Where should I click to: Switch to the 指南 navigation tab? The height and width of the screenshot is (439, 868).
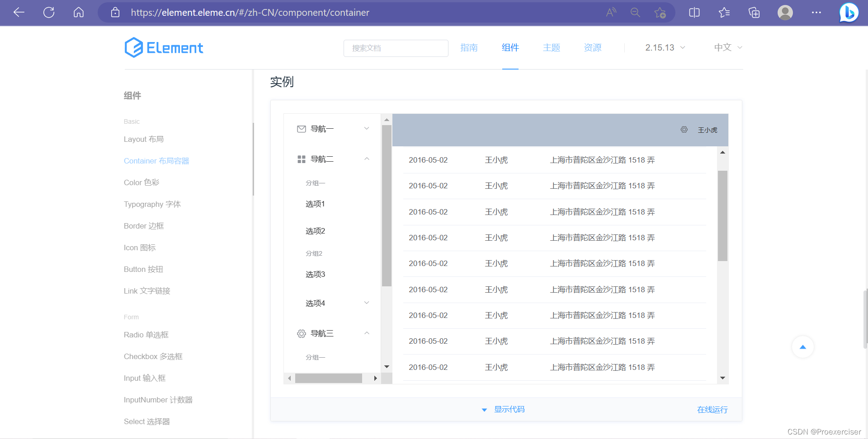469,47
